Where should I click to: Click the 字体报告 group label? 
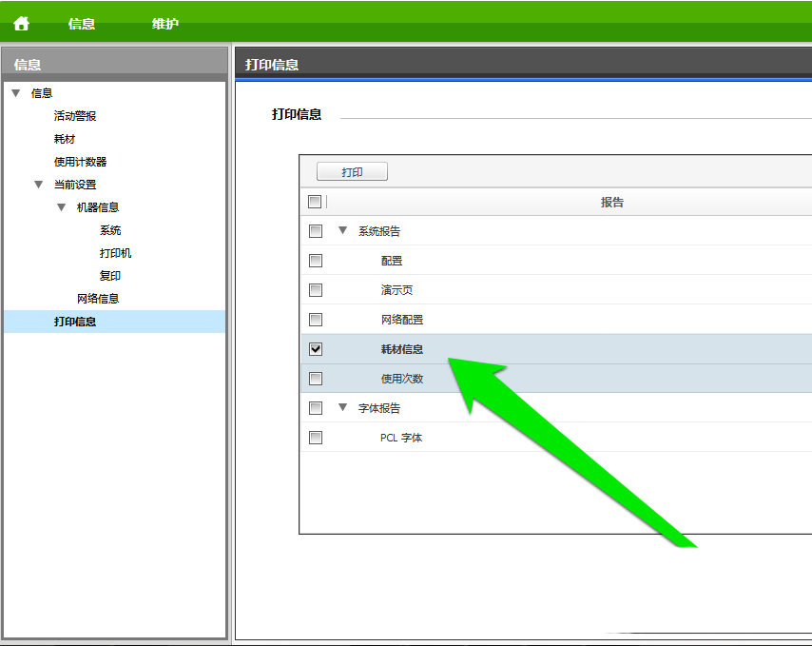[379, 408]
